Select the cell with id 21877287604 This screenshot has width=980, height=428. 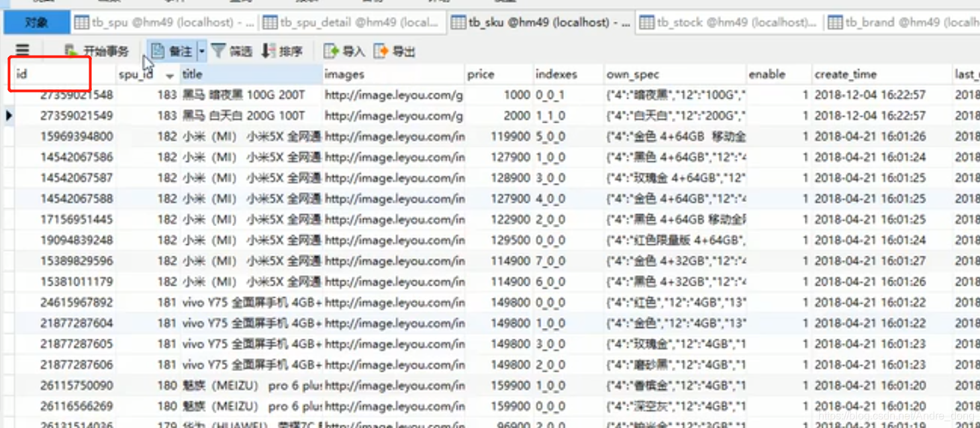click(64, 323)
